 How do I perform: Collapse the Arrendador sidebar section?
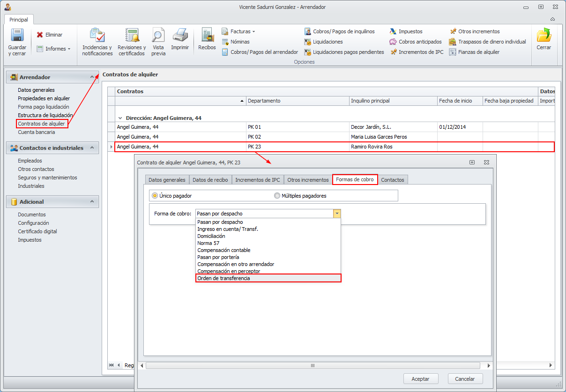[92, 77]
